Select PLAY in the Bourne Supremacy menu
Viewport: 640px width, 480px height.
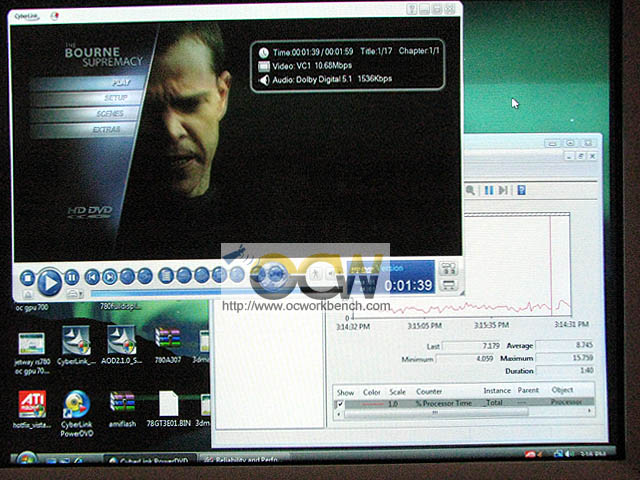(x=88, y=82)
